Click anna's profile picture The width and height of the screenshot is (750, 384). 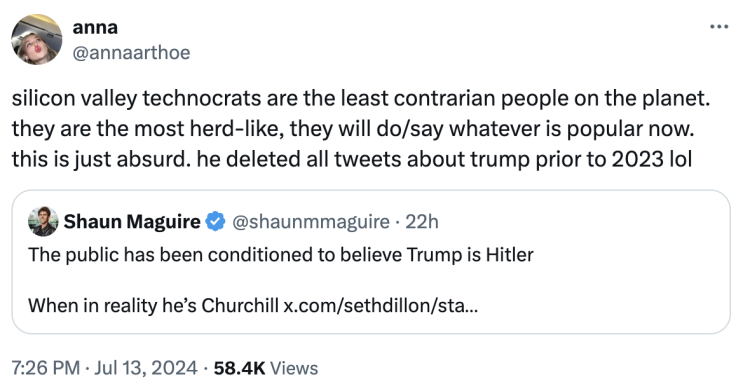click(x=37, y=39)
